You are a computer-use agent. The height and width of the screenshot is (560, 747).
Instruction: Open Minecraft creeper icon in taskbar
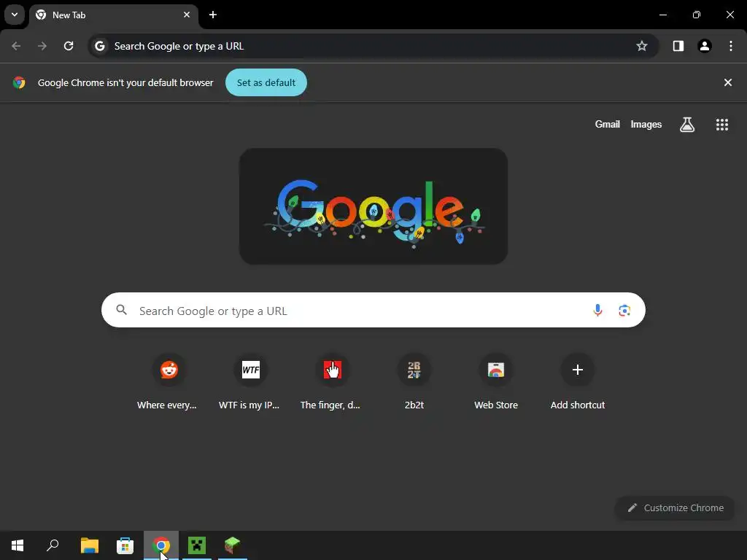[197, 545]
